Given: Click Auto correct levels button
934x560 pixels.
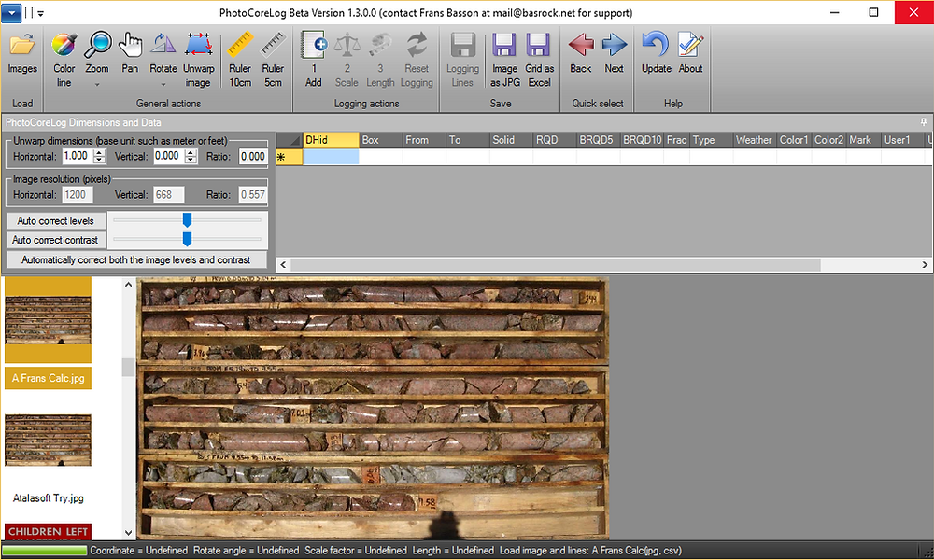Looking at the screenshot, I should coord(56,221).
